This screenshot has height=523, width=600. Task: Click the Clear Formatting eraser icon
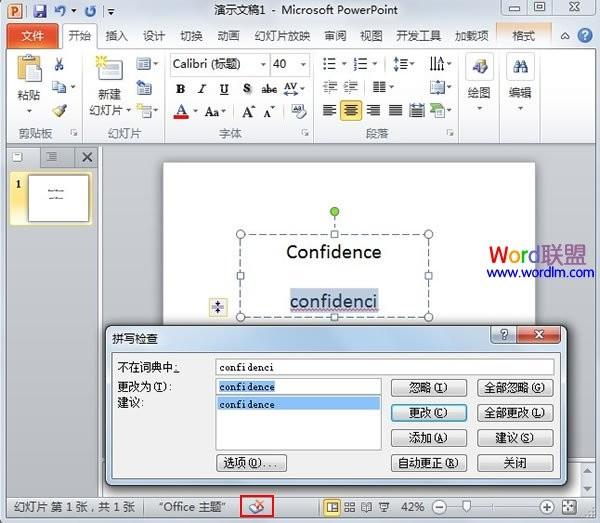299,111
